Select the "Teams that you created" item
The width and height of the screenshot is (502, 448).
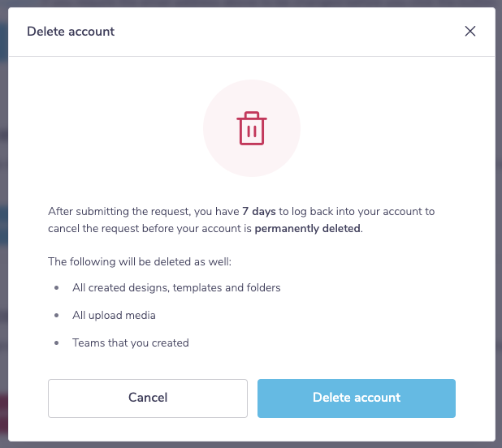click(x=130, y=342)
